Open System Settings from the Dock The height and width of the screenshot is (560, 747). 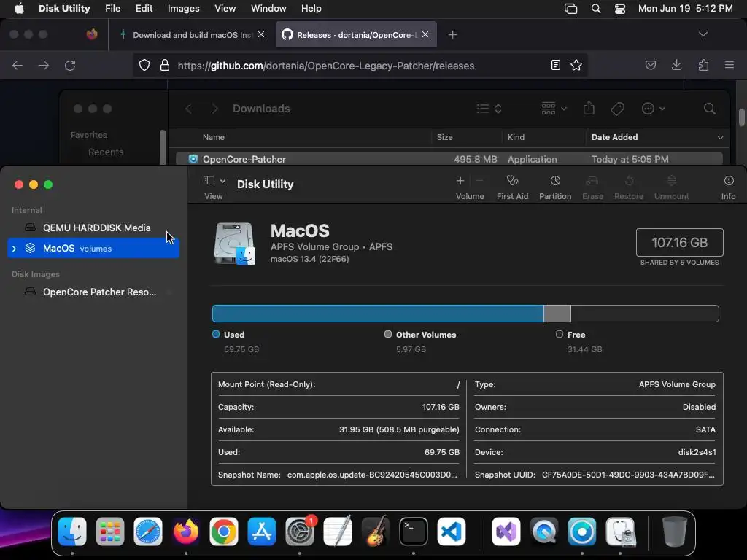coord(300,532)
